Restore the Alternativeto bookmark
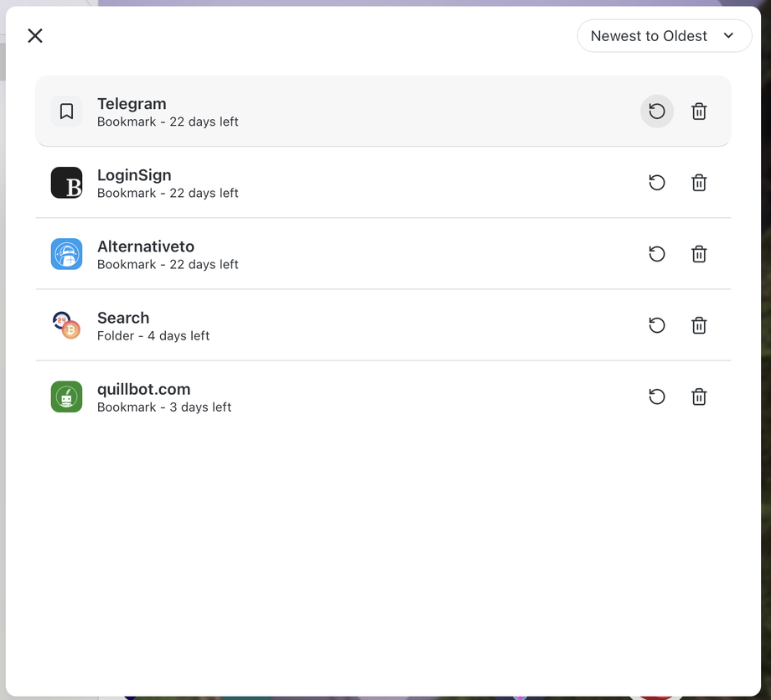This screenshot has height=700, width=771. (x=656, y=254)
